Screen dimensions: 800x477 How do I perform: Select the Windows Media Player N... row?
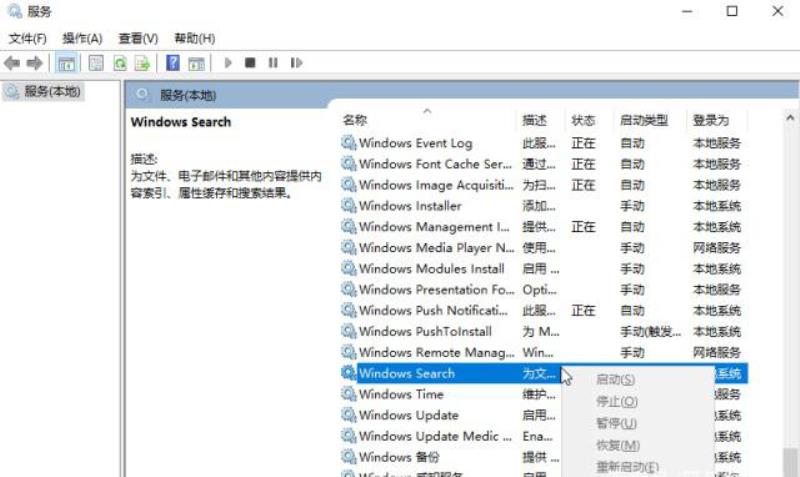(x=543, y=248)
